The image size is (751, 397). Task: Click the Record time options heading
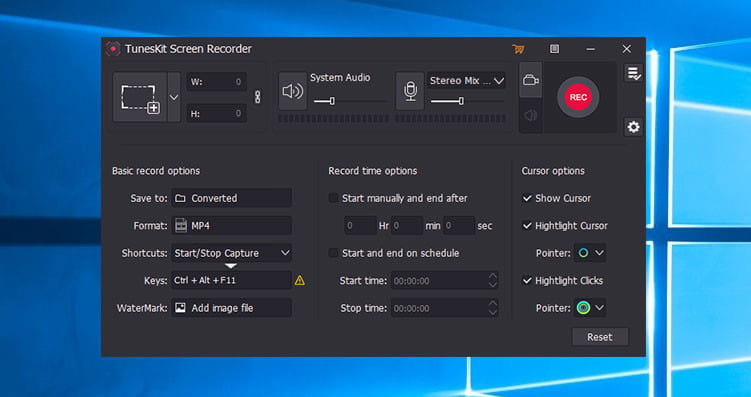coord(373,171)
